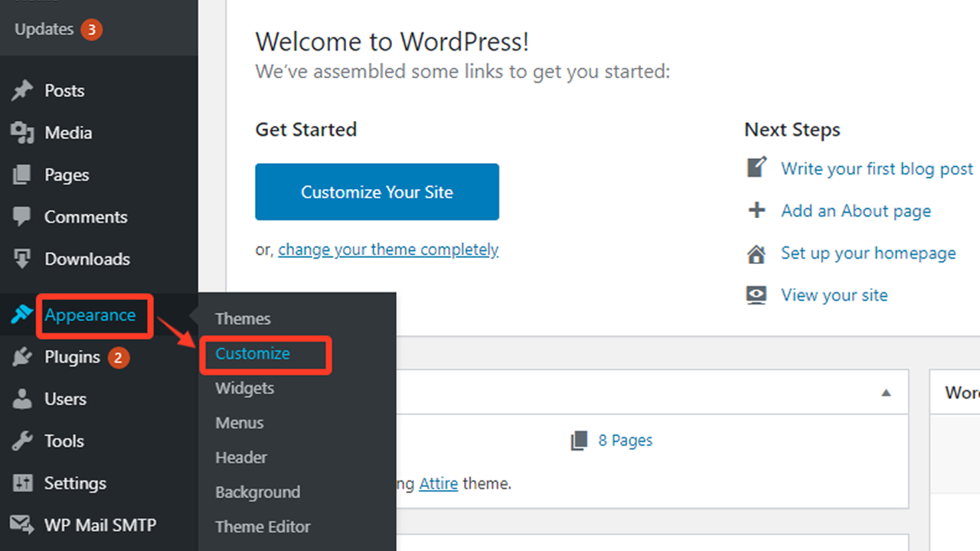Screen dimensions: 980x551
Task: Choose Widgets from Appearance submenu
Action: coord(244,388)
